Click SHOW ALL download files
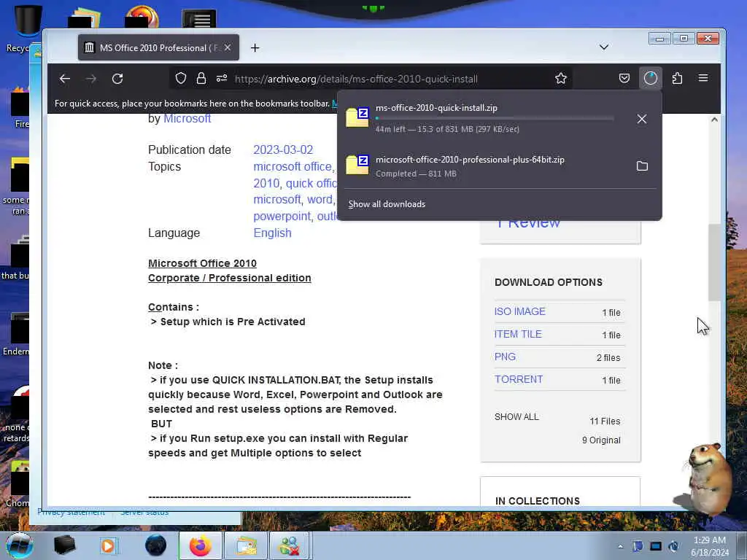This screenshot has width=747, height=560. coord(516,416)
